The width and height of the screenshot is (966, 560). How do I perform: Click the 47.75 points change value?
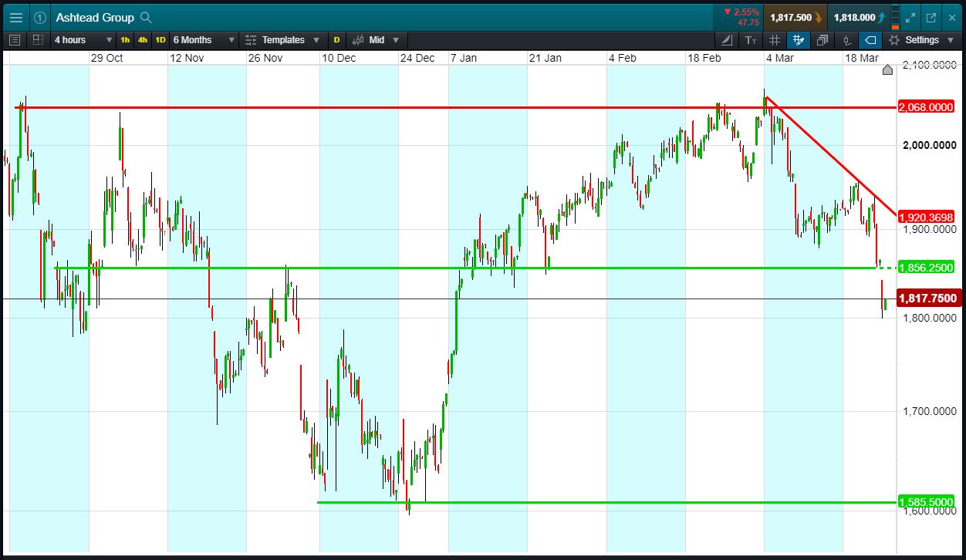point(748,22)
